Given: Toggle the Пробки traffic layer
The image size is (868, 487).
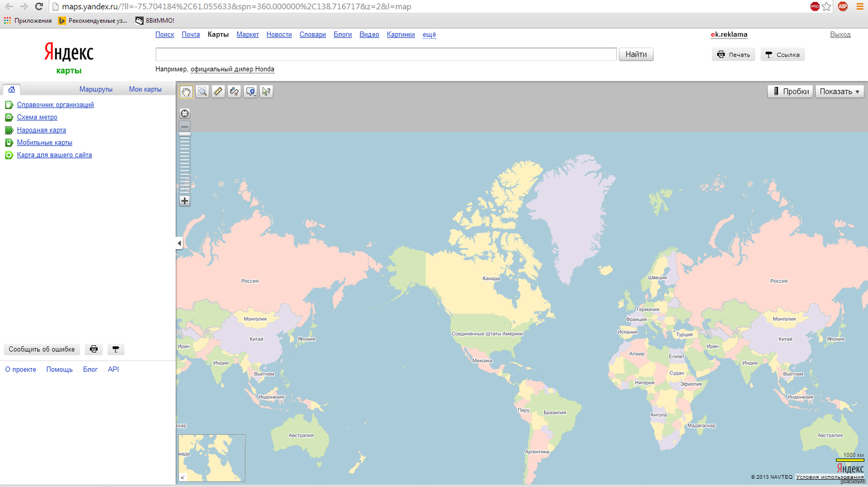Looking at the screenshot, I should click(790, 92).
